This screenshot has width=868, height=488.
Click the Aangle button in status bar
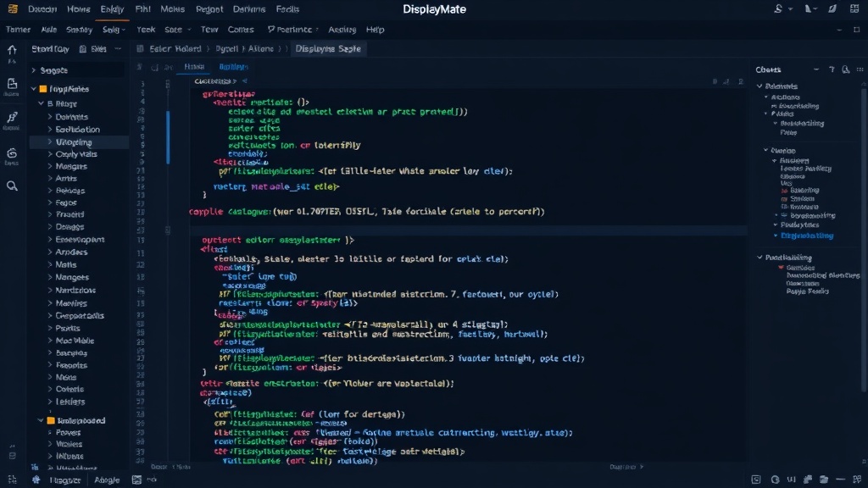107,480
